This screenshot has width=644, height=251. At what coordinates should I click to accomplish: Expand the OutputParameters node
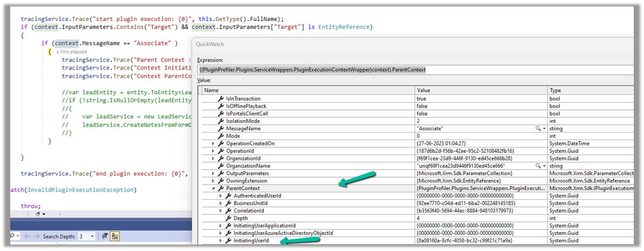pyautogui.click(x=213, y=173)
